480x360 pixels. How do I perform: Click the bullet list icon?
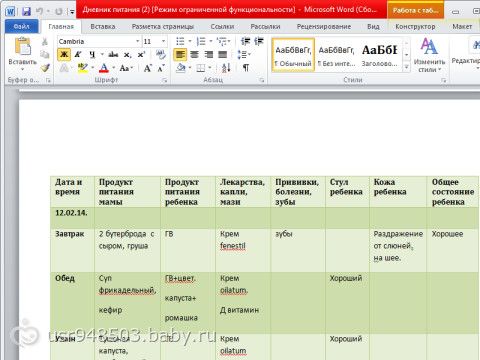(x=180, y=41)
